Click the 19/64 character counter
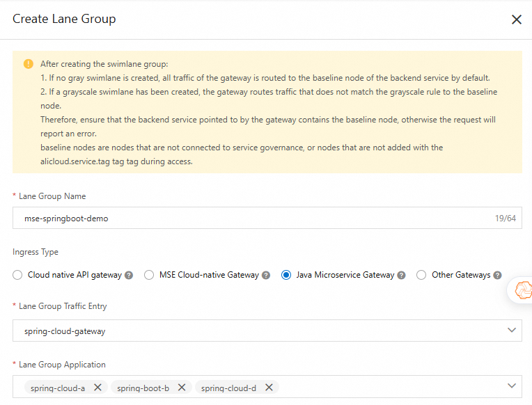Viewport: 532px width, 405px height. point(506,218)
